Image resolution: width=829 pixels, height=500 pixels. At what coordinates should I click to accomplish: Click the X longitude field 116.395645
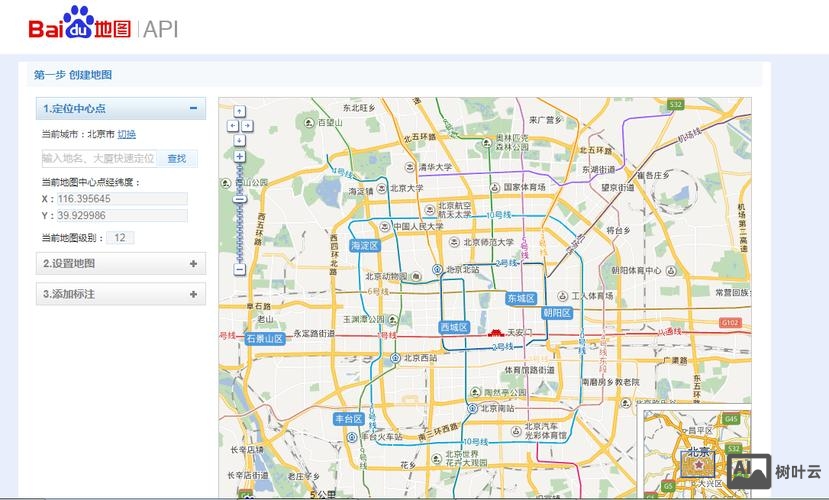pyautogui.click(x=122, y=199)
